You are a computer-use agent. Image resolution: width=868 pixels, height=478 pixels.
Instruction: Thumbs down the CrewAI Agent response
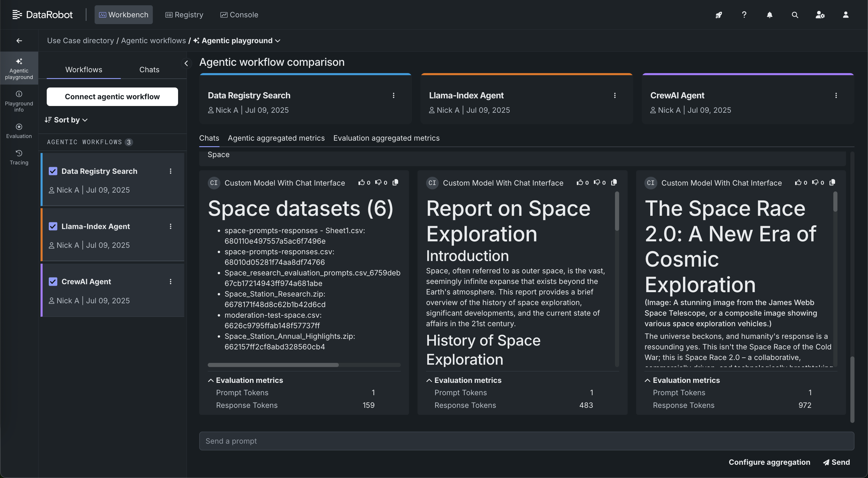point(815,182)
